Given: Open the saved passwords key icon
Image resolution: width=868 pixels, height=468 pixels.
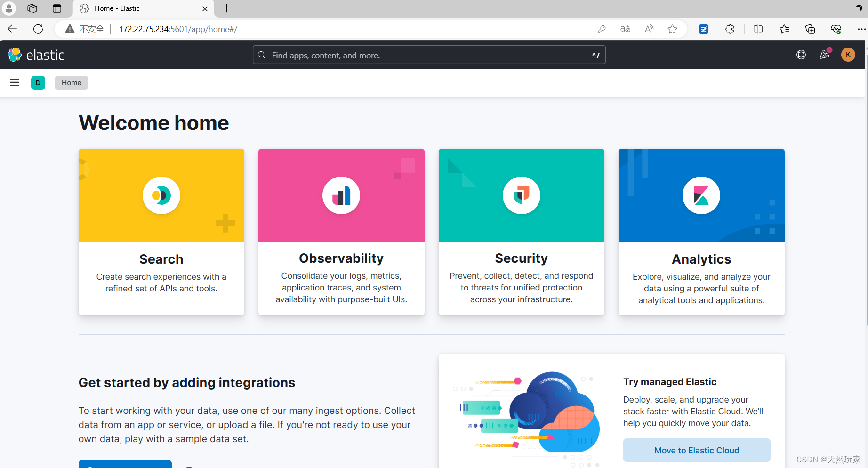Looking at the screenshot, I should tap(602, 29).
